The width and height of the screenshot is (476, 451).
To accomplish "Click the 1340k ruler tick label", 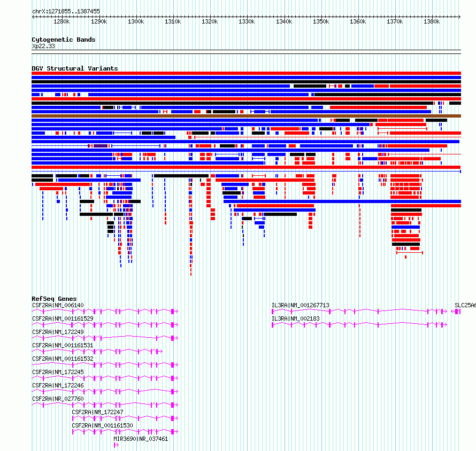I will coord(284,22).
